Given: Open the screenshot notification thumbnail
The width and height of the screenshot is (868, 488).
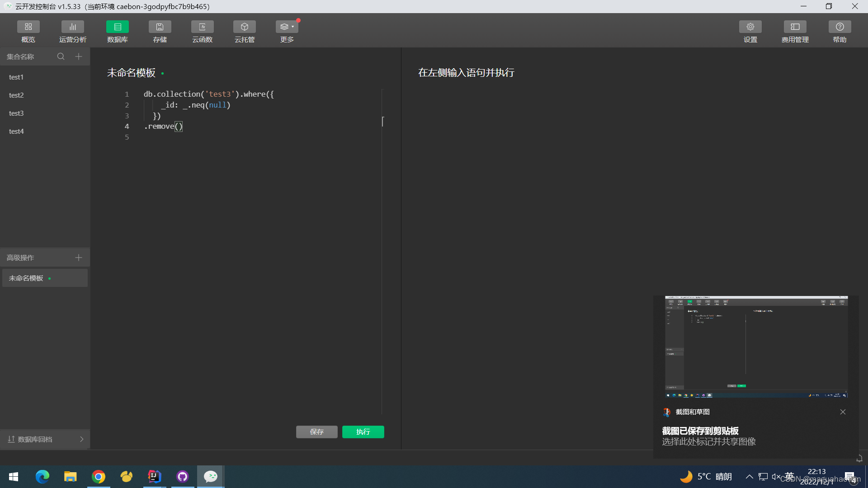Looking at the screenshot, I should [x=756, y=347].
